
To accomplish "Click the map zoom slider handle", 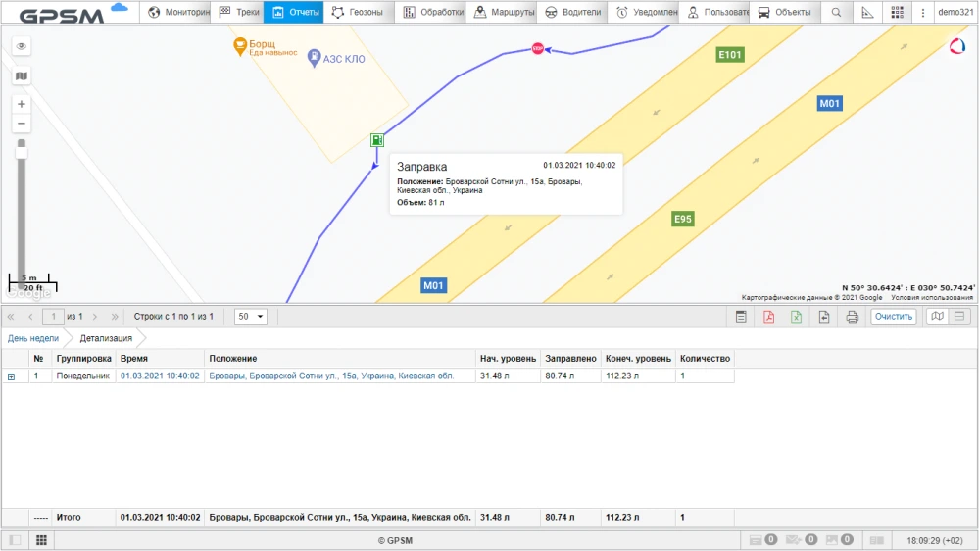I will (22, 151).
